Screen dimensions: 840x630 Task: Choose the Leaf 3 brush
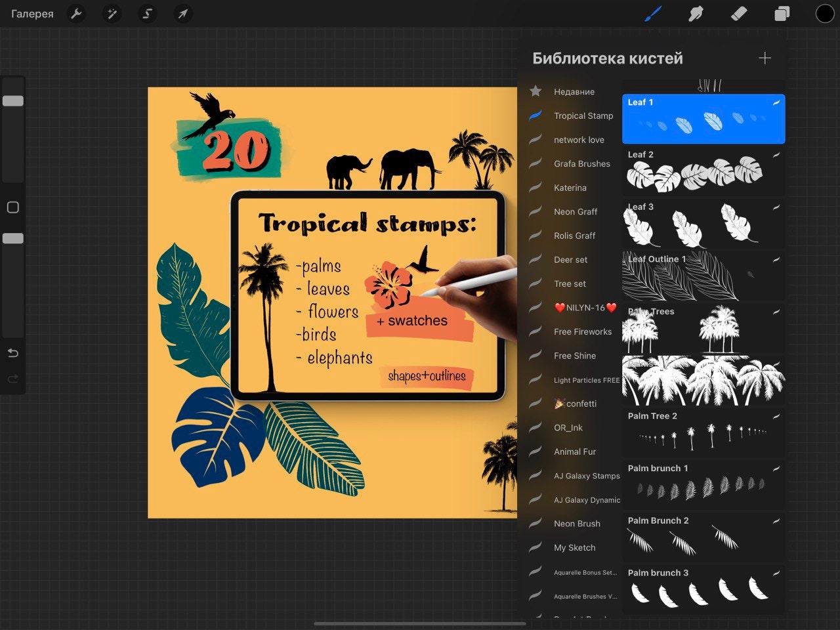tap(703, 223)
